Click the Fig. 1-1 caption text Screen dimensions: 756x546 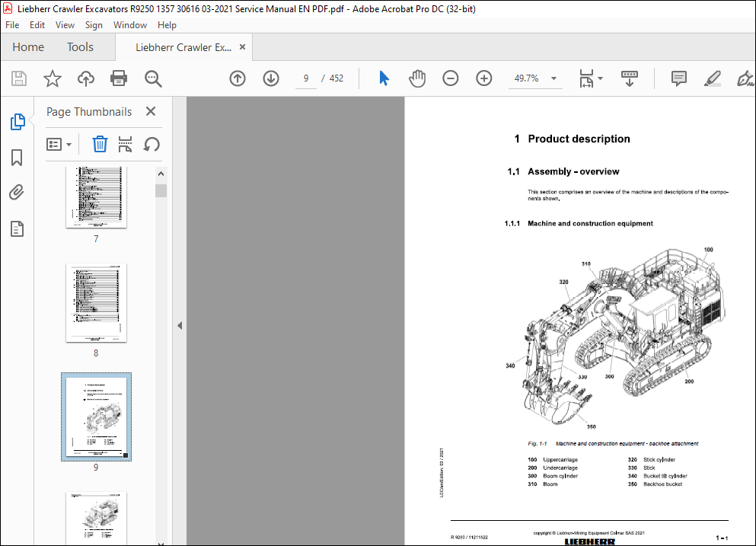(x=613, y=443)
